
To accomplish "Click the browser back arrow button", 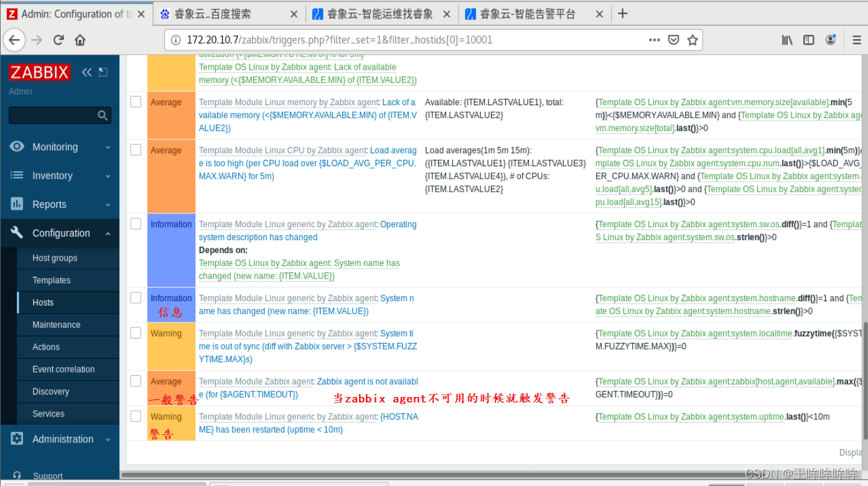I will [14, 40].
